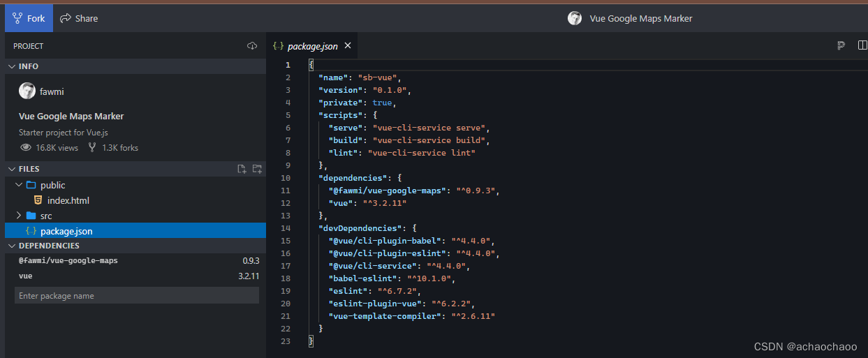Close the package.json tab
This screenshot has width=868, height=358.
coord(348,46)
